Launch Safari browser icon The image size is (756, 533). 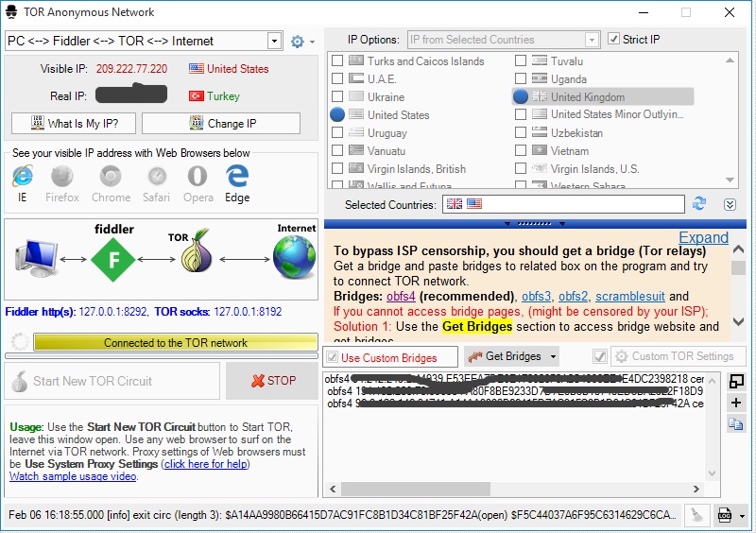pyautogui.click(x=157, y=176)
